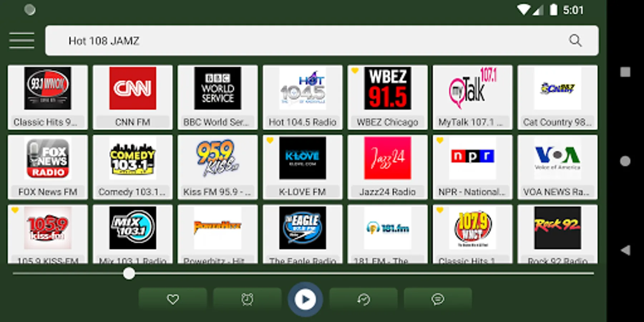The image size is (644, 322).
Task: Tune in to K-LOVE FM
Action: coord(303,167)
